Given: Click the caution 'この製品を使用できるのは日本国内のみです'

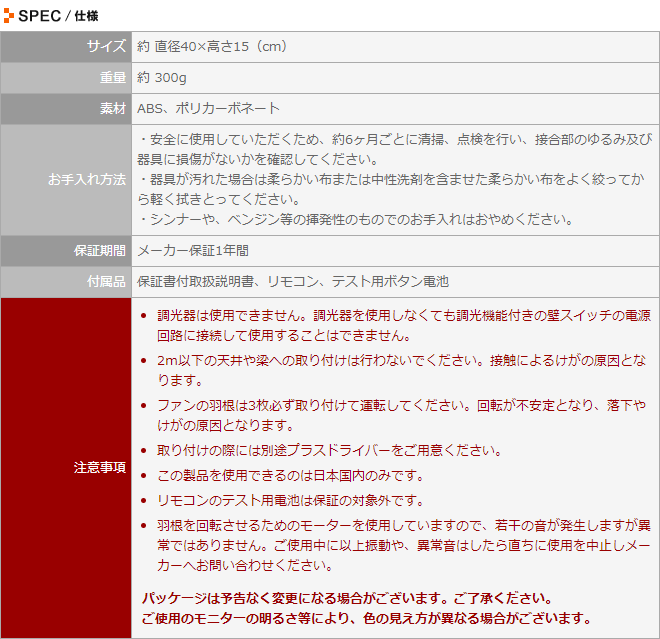Looking at the screenshot, I should pos(290,476).
